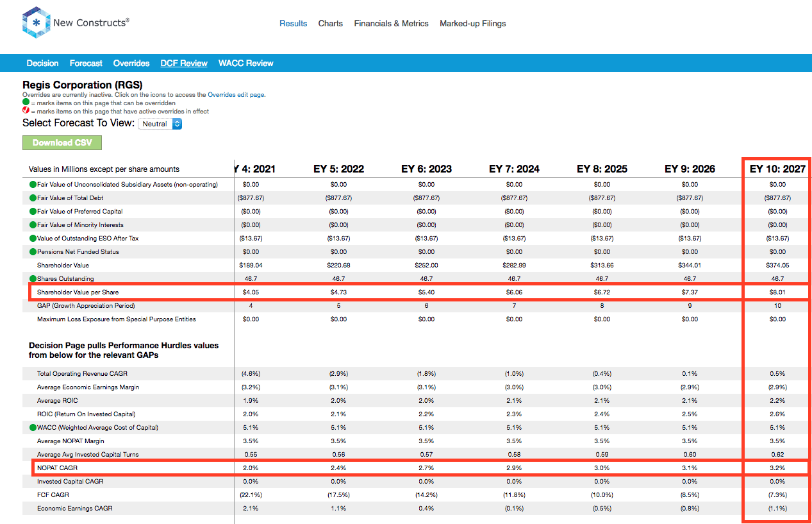Switch to the WACC Review tab
The image size is (812, 524).
[x=246, y=63]
